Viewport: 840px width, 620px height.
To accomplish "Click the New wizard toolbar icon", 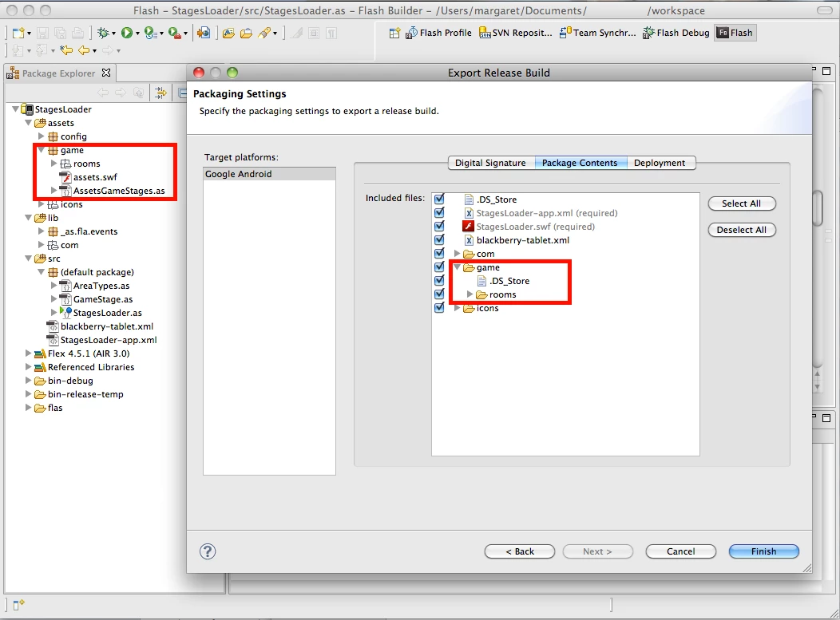I will coord(18,34).
